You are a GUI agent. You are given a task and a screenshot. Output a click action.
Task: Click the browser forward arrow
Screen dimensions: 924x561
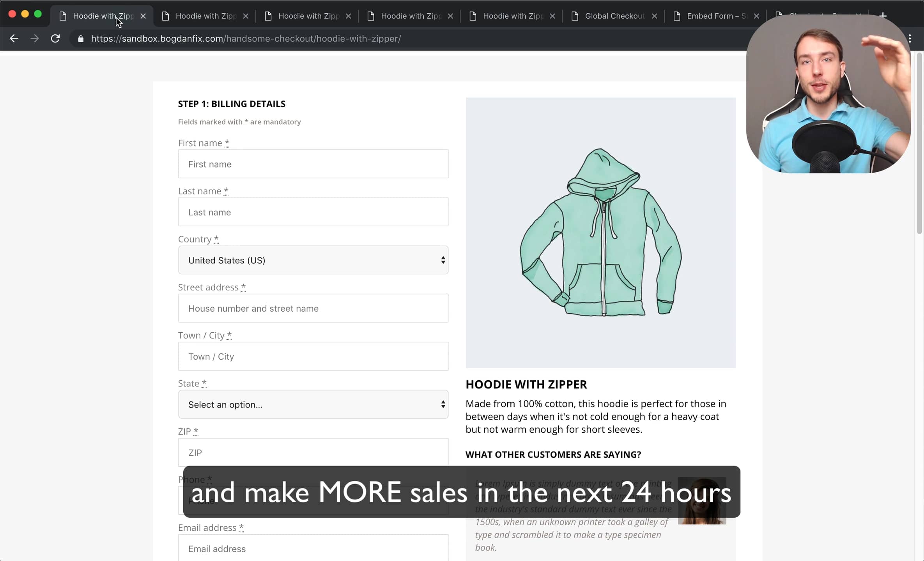click(x=35, y=39)
